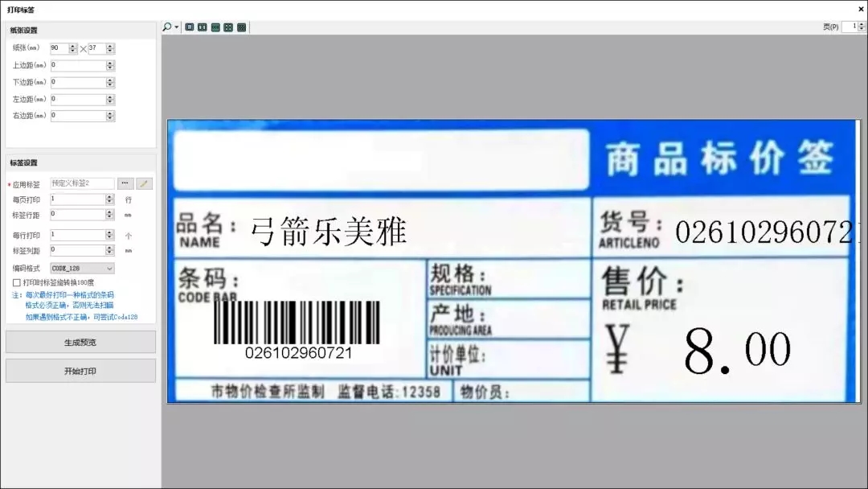
Task: Click the paper height 37 input field
Action: [96, 48]
